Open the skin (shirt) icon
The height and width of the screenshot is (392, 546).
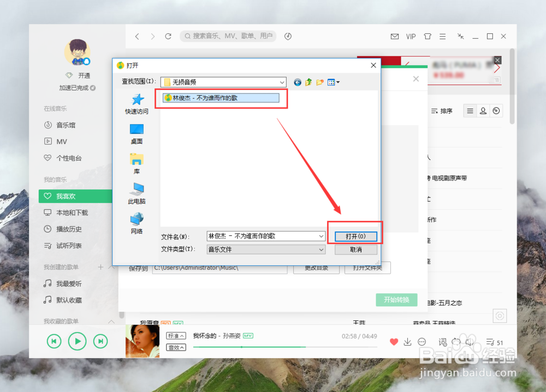pyautogui.click(x=428, y=36)
